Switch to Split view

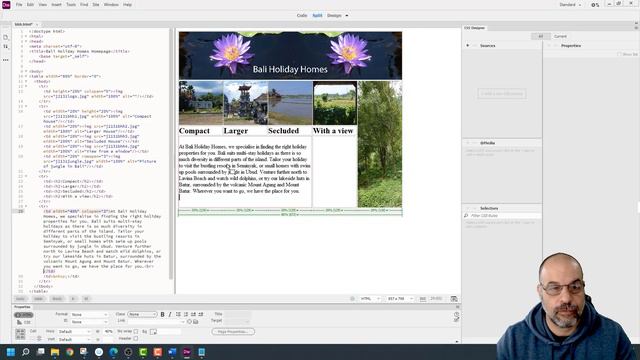[317, 16]
